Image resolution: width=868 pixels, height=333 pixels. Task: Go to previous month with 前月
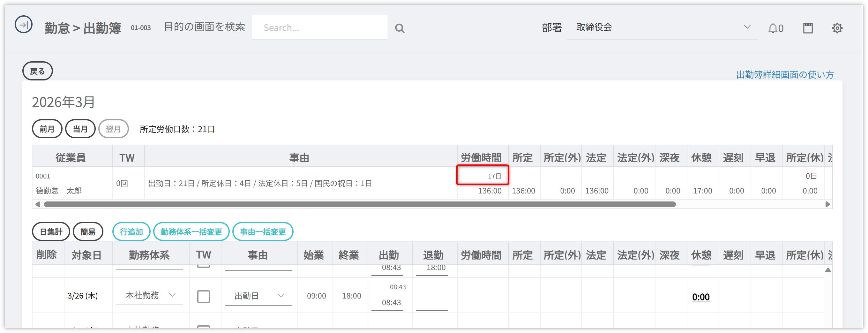(x=47, y=129)
